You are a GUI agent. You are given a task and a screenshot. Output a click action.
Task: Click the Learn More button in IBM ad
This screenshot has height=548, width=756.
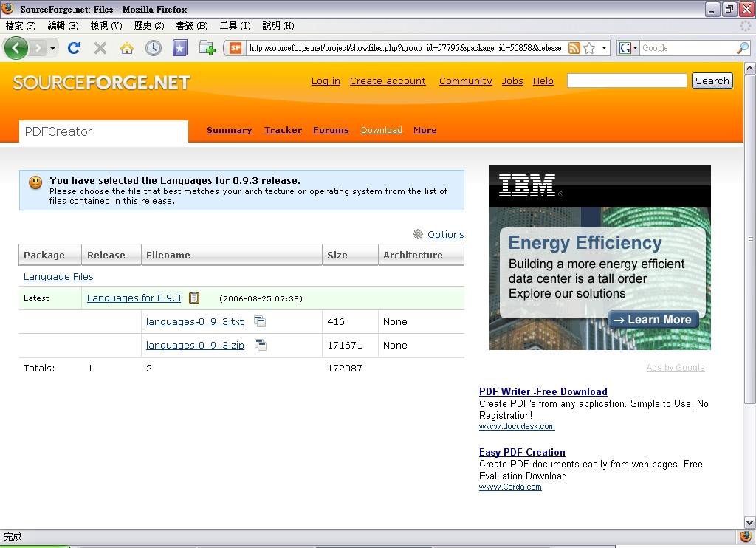pyautogui.click(x=653, y=320)
